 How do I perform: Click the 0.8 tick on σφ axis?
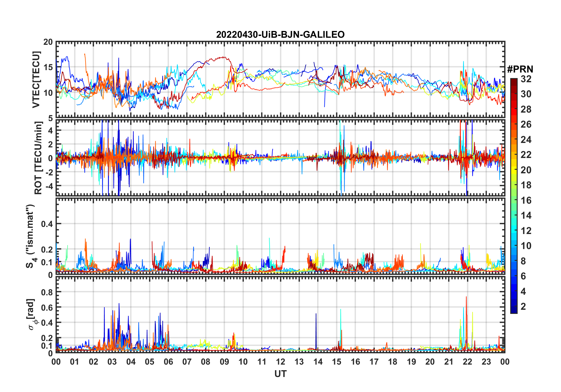tap(47, 292)
